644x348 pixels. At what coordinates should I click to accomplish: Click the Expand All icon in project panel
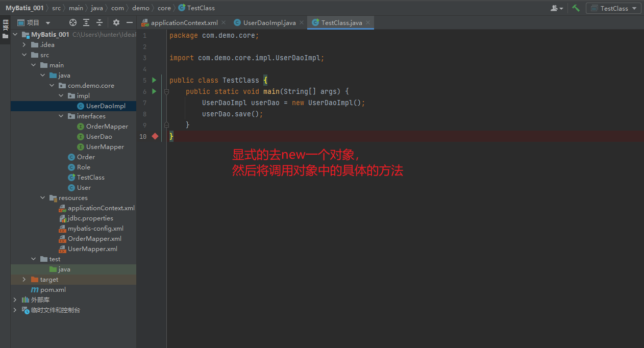(86, 22)
